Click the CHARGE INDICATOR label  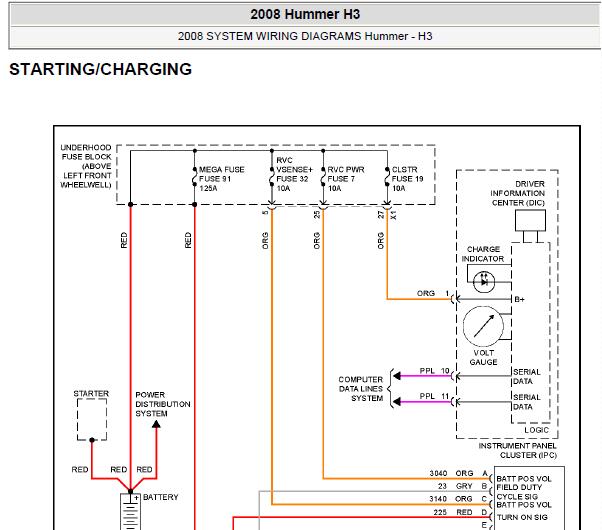tap(483, 254)
